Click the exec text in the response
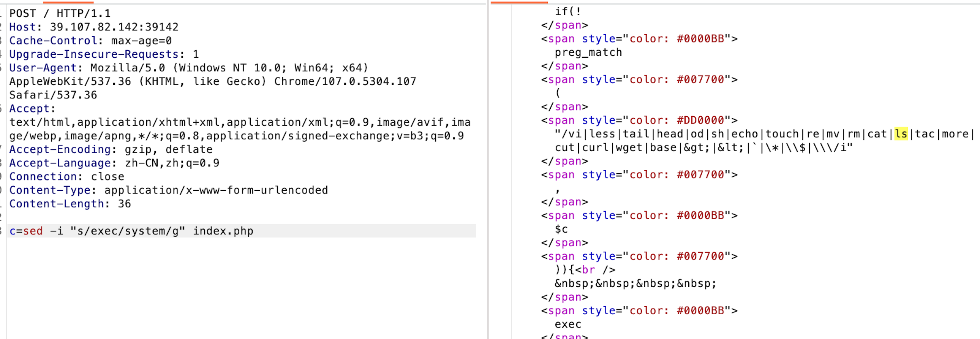Image resolution: width=980 pixels, height=339 pixels. pyautogui.click(x=568, y=324)
